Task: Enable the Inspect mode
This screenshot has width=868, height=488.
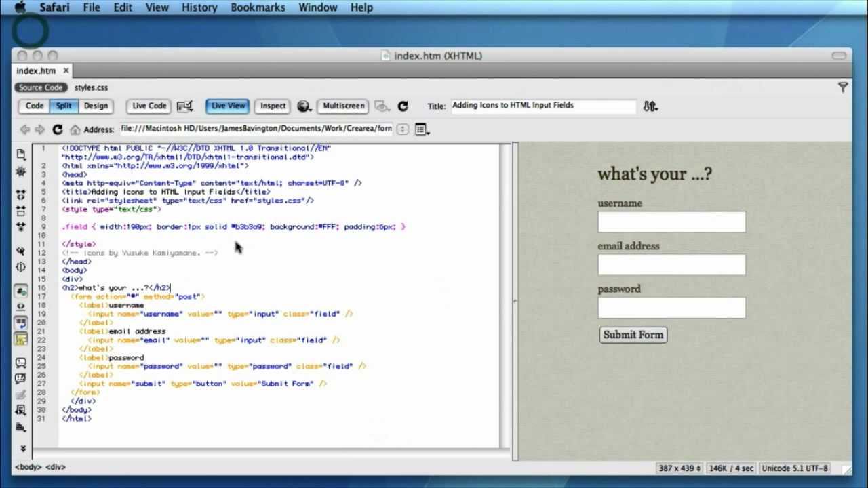Action: point(272,106)
